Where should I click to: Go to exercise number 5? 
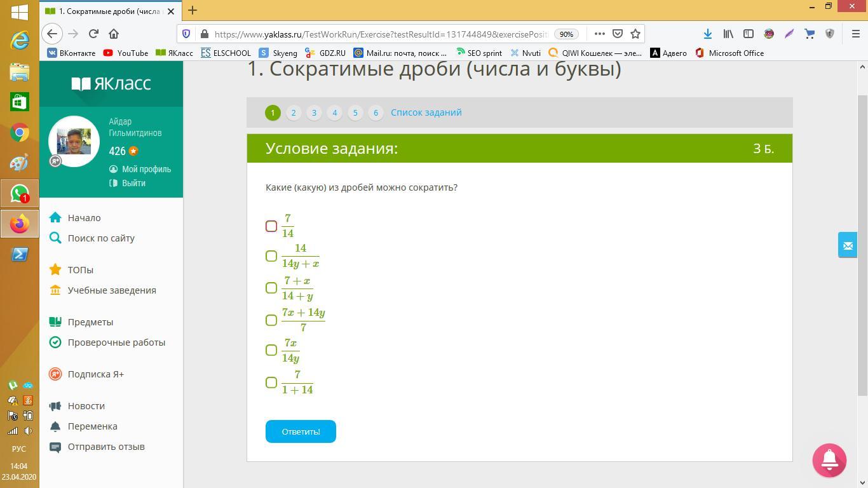coord(355,112)
